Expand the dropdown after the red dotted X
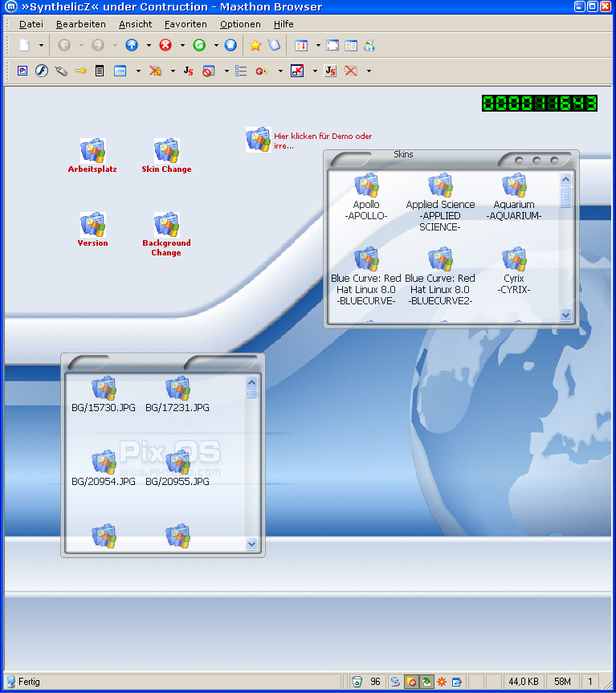This screenshot has height=693, width=616. pyautogui.click(x=369, y=71)
